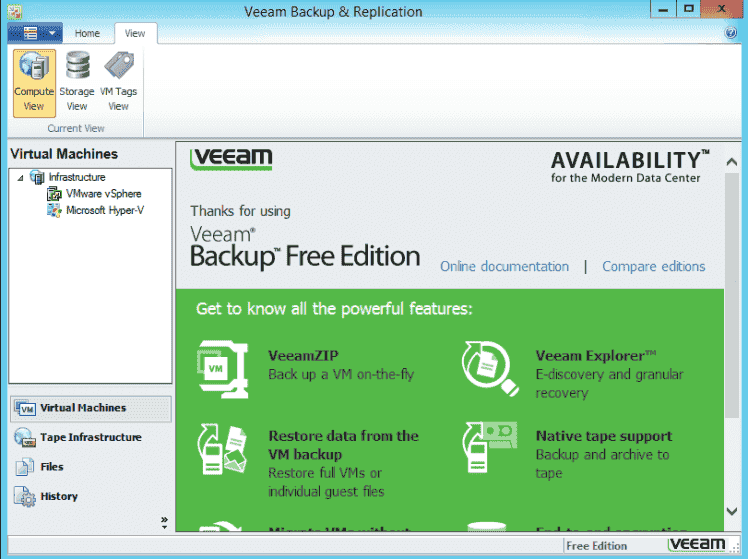
Task: Click the Restore data from VM backup icon
Action: coord(222,449)
